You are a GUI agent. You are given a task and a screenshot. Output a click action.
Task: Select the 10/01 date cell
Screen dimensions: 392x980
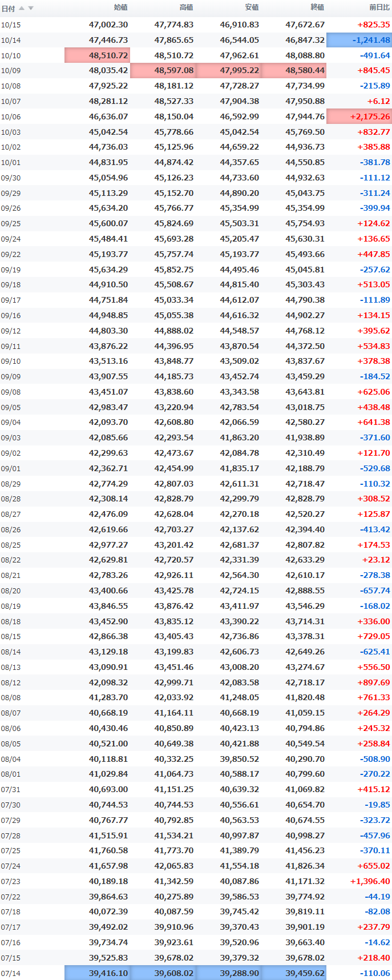point(11,163)
